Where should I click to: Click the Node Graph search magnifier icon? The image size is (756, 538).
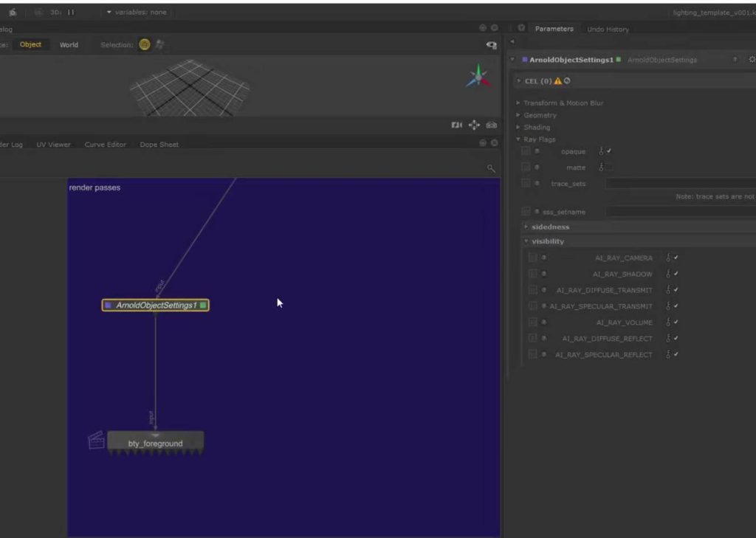pyautogui.click(x=491, y=169)
